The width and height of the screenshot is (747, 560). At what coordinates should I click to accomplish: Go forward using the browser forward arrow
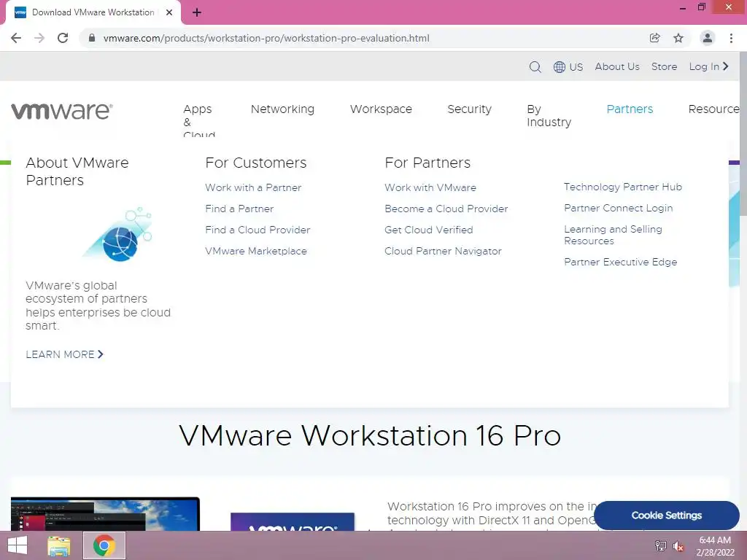39,38
